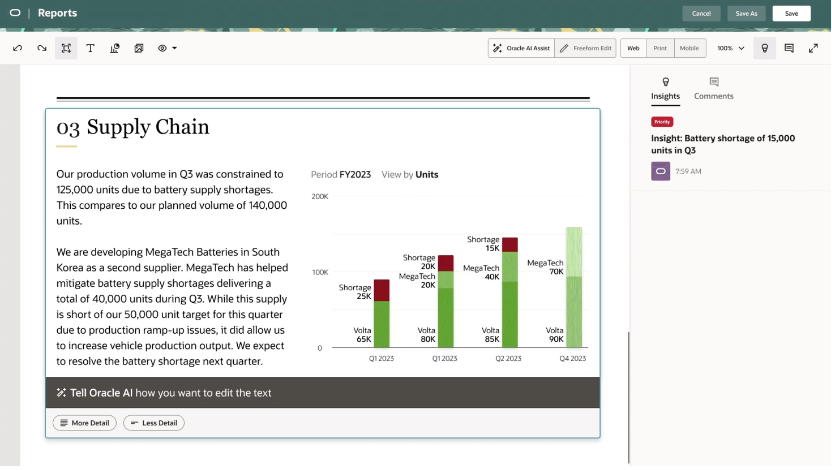
Task: Click the More Detail button
Action: [85, 423]
